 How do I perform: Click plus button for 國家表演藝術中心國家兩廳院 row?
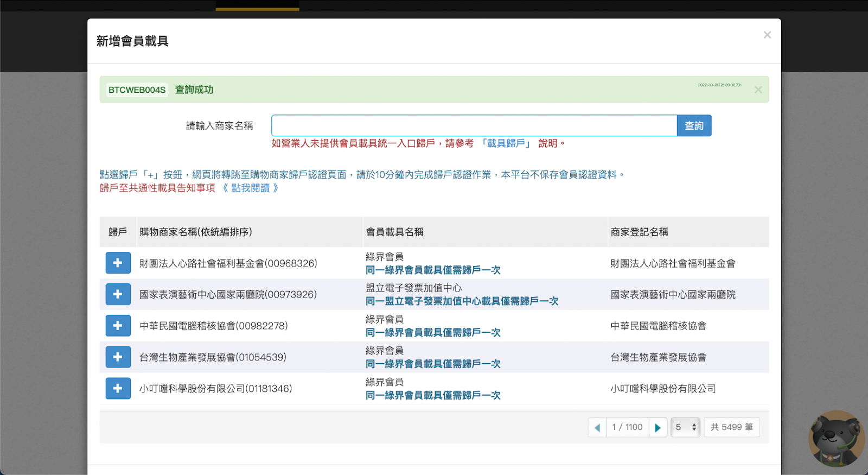click(x=118, y=294)
